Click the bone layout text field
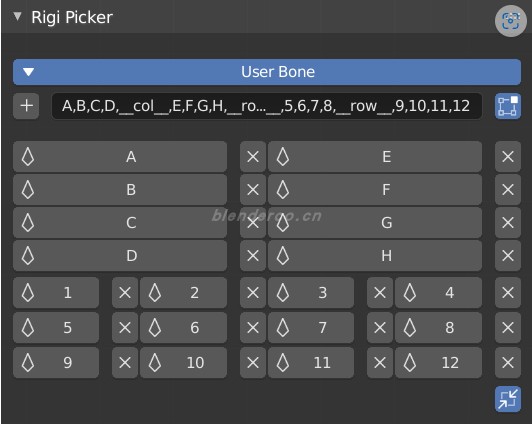Screen dimensions: 532x425 tap(267, 106)
